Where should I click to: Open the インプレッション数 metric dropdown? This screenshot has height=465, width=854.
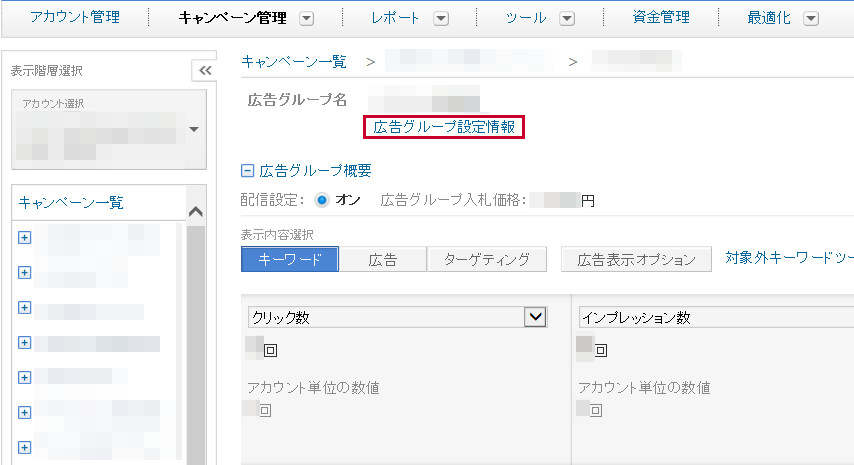pos(716,317)
